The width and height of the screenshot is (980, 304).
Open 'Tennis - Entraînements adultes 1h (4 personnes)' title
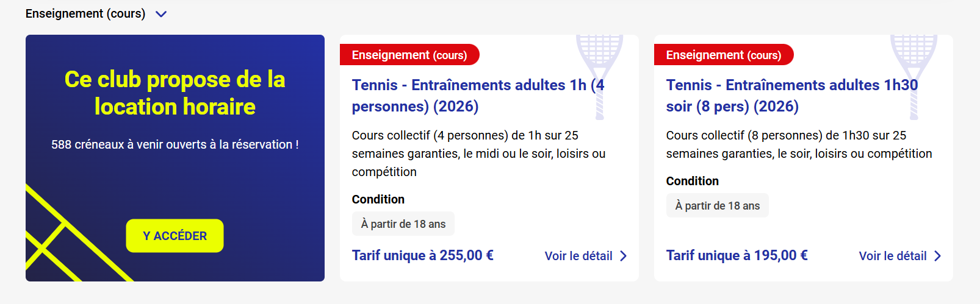pyautogui.click(x=470, y=96)
